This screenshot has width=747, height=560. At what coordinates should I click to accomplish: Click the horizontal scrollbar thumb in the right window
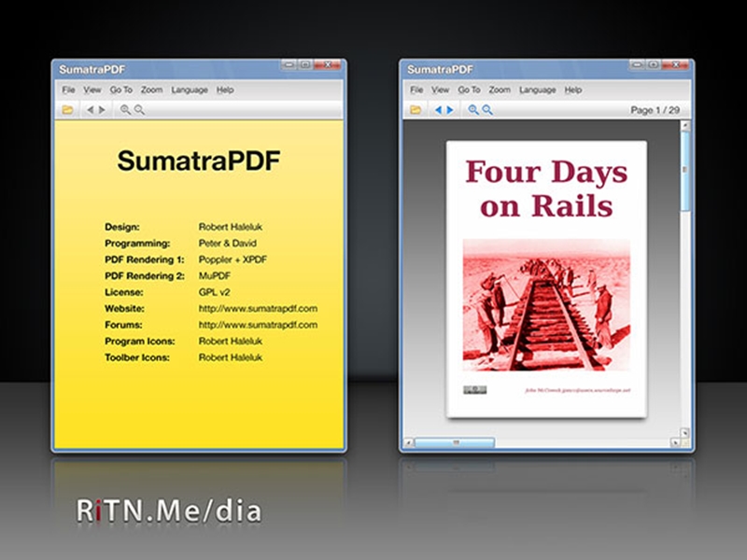[455, 442]
